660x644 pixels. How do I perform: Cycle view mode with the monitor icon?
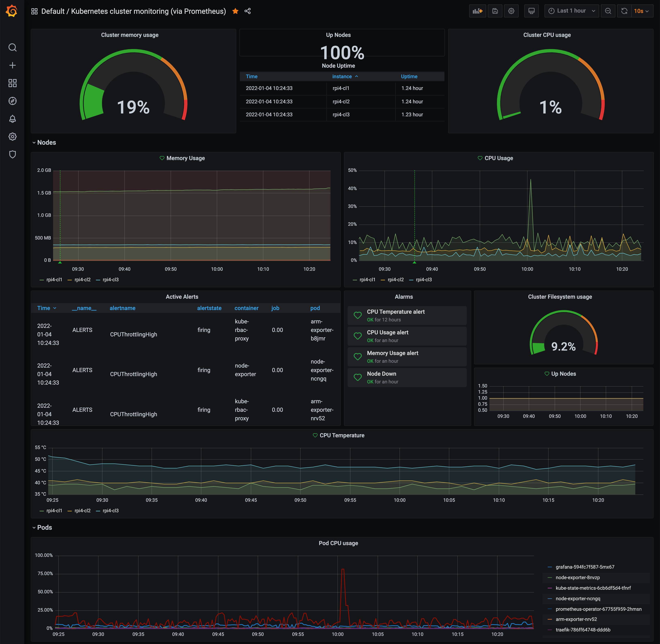click(x=532, y=11)
